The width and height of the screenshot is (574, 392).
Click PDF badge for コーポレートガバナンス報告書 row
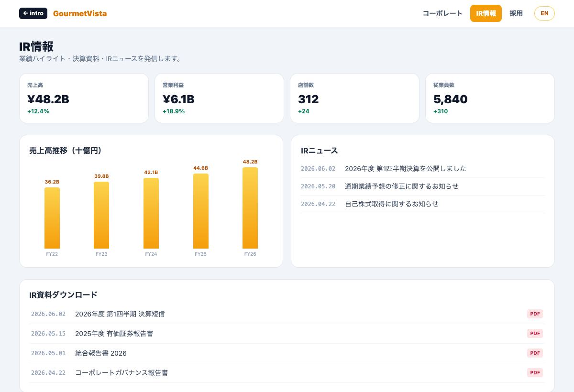(535, 373)
